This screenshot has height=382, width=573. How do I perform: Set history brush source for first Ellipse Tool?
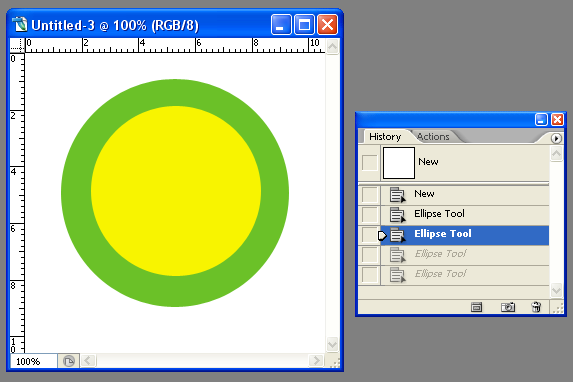369,215
